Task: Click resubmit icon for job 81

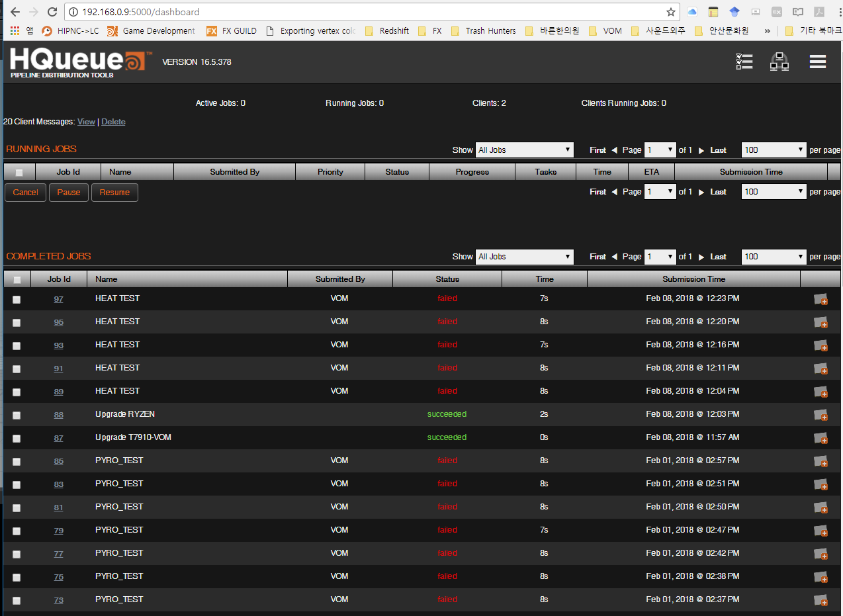Action: tap(821, 508)
